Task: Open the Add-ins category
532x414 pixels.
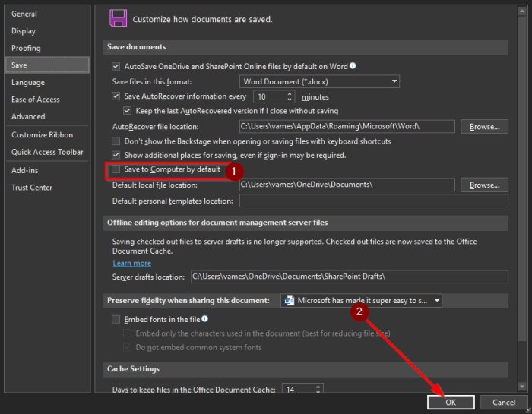Action: [47, 171]
